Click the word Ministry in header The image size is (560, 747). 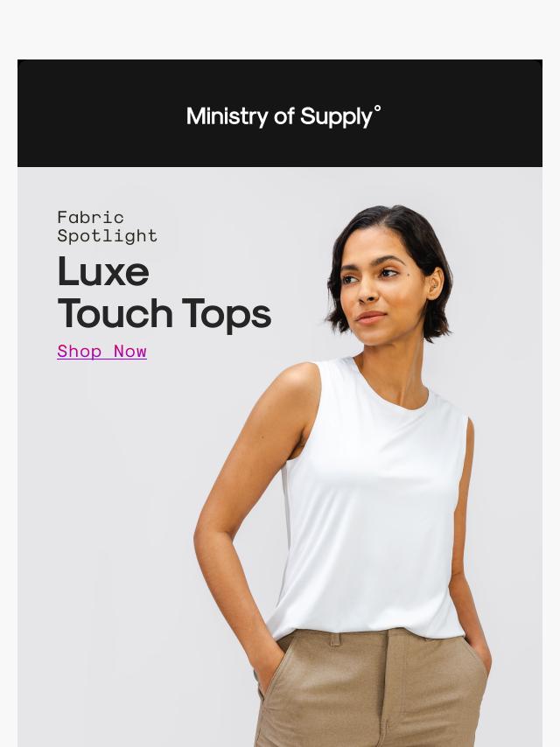[227, 117]
